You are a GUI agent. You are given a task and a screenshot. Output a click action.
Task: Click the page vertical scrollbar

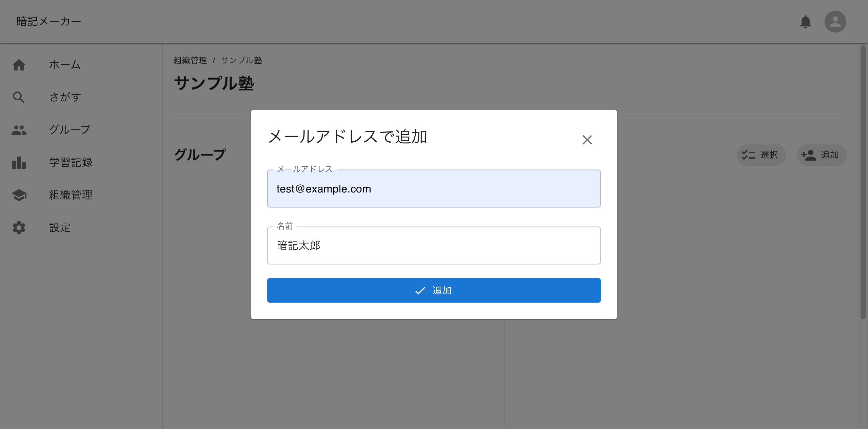[x=863, y=182]
